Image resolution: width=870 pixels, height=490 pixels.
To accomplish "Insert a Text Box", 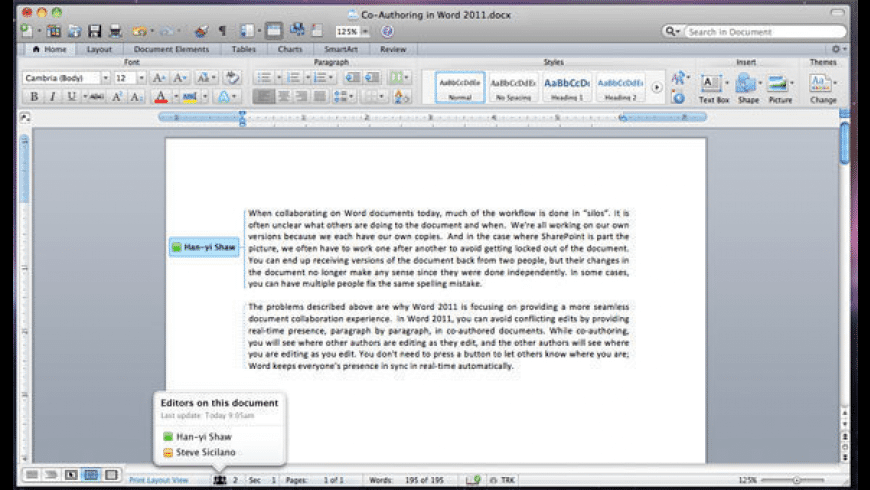I will pos(713,88).
